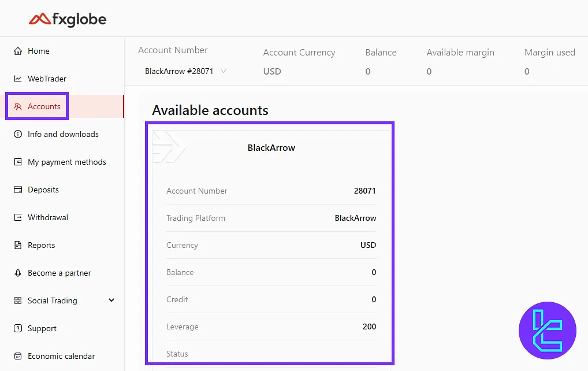Click the Withdrawal icon in sidebar

[18, 217]
